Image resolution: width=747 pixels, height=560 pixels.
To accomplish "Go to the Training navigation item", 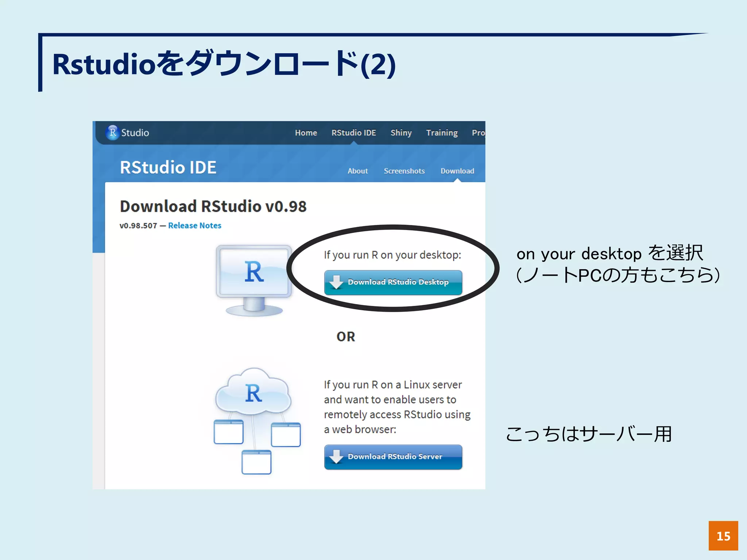I will tap(442, 133).
